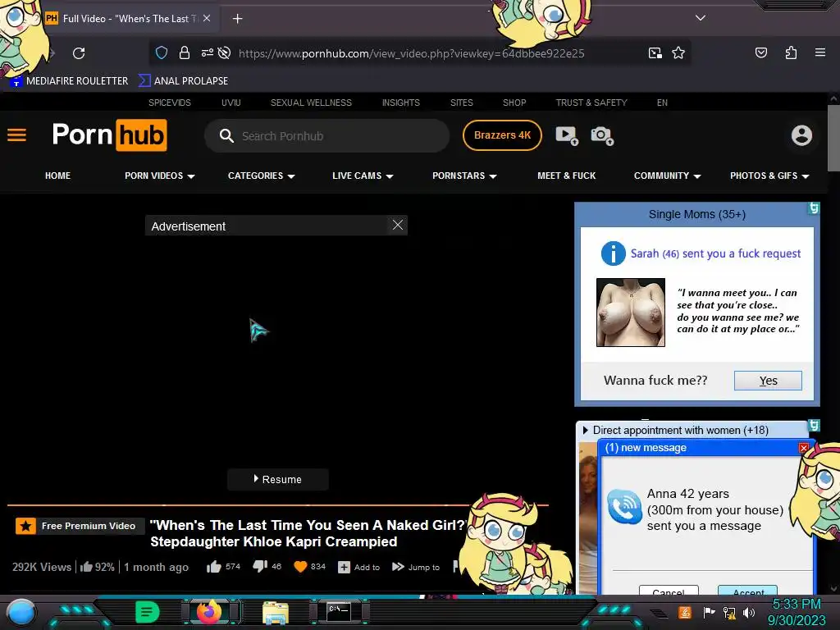Click the autoplay blocked icon in the address bar
The image size is (840, 630).
click(225, 52)
